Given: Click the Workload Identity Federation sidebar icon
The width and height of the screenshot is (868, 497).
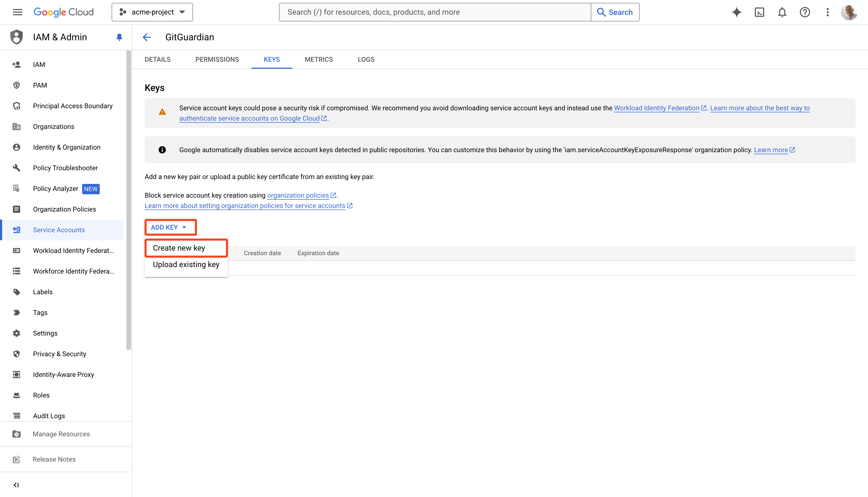Looking at the screenshot, I should coord(16,251).
